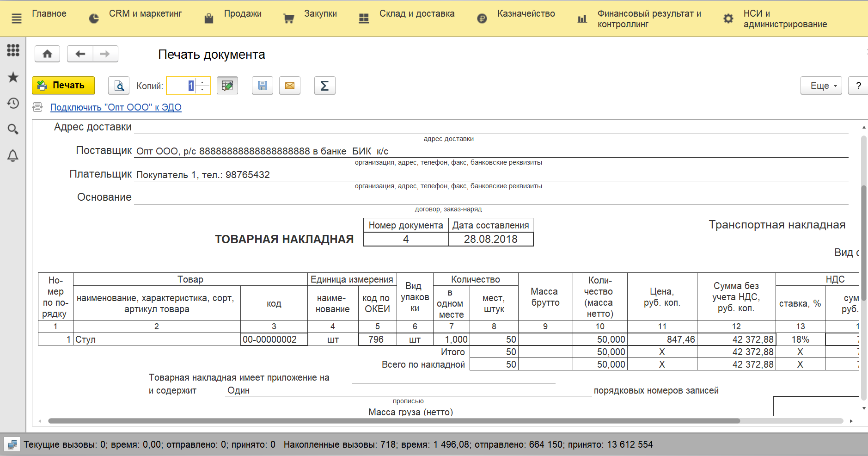The width and height of the screenshot is (868, 456).
Task: Open the Главное section
Action: click(49, 13)
